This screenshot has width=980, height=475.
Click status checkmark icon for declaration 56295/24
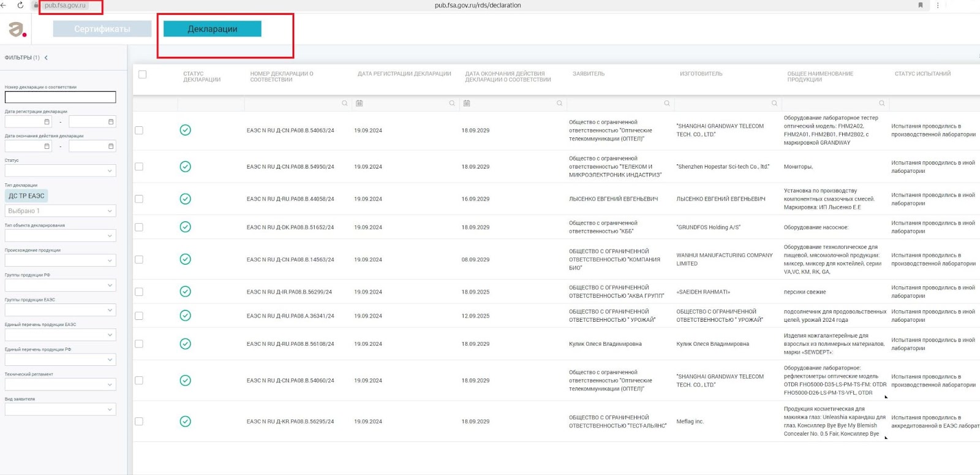[185, 421]
